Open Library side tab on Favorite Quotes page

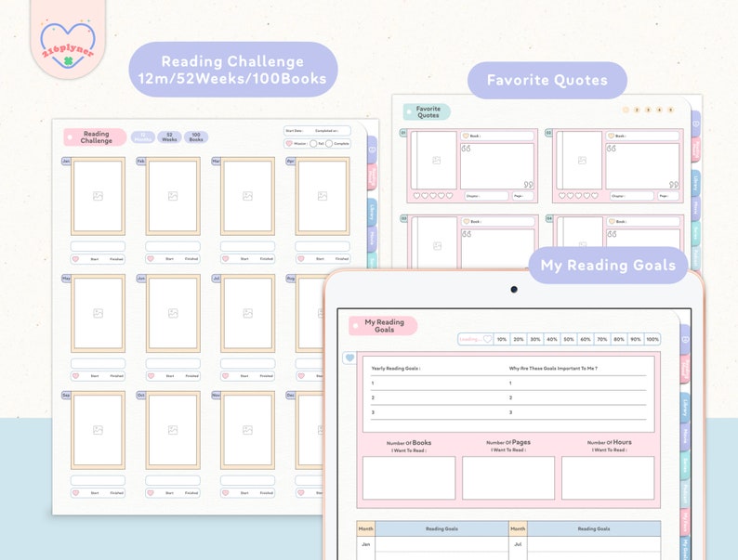click(695, 182)
